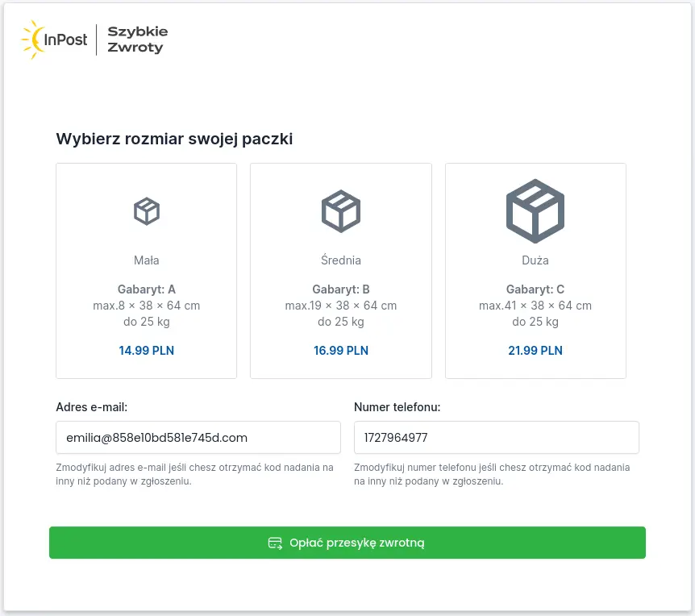Image resolution: width=695 pixels, height=616 pixels.
Task: Click the 21.99 PLN price
Action: [x=535, y=351]
